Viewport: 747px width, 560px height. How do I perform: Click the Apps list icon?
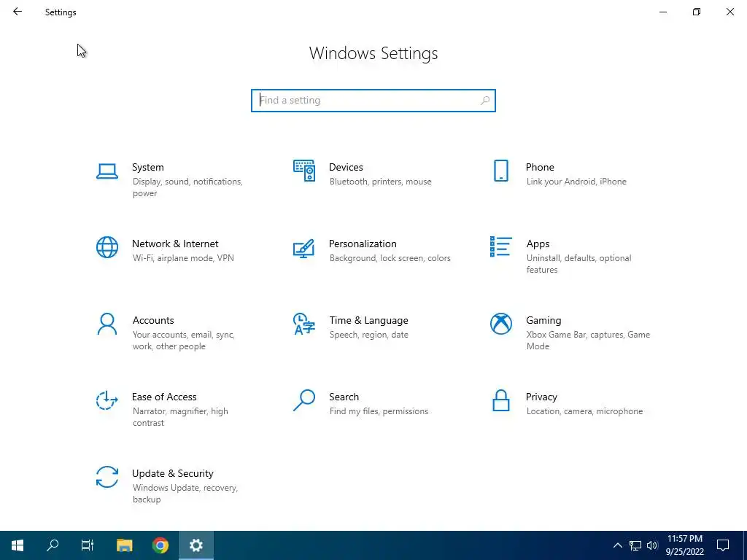(500, 246)
